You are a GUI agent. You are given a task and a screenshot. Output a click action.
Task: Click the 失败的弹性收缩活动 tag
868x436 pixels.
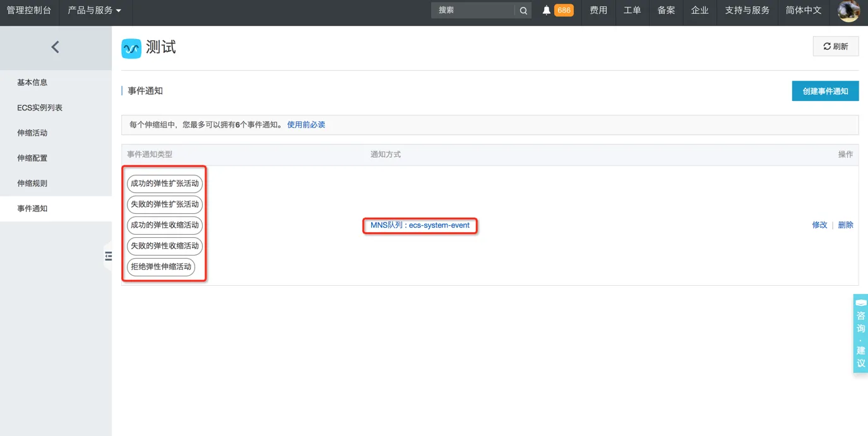[165, 246]
